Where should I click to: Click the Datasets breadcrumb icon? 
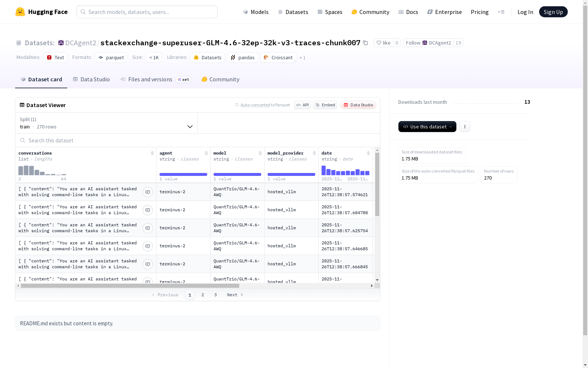(19, 43)
